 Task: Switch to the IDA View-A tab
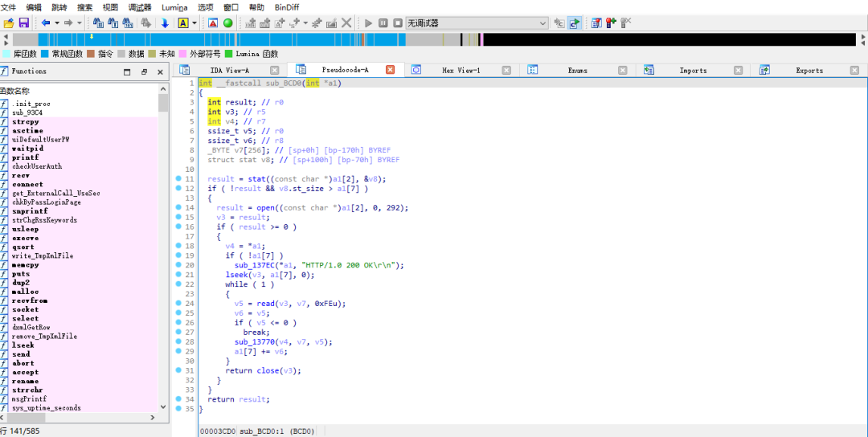(230, 70)
